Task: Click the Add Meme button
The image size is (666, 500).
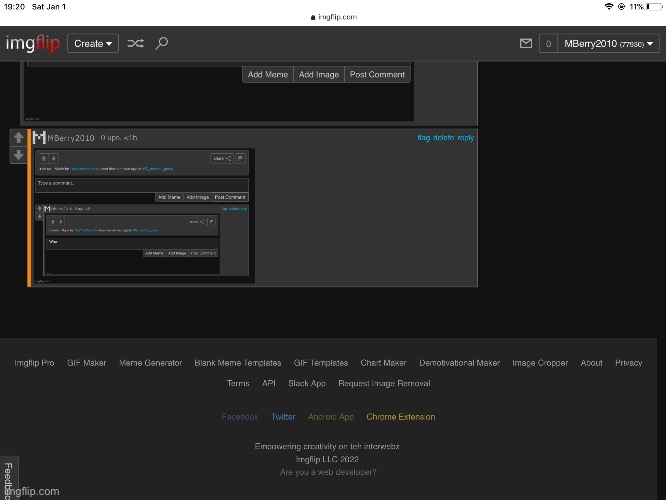Action: tap(268, 74)
